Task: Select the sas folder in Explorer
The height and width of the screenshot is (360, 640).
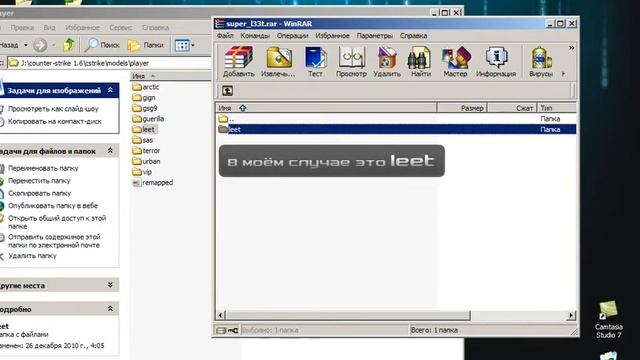Action: click(x=143, y=140)
